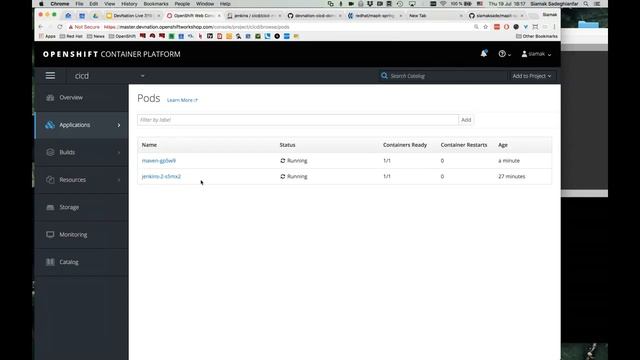Click the Storage drive icon
The image size is (640, 360).
(x=50, y=207)
